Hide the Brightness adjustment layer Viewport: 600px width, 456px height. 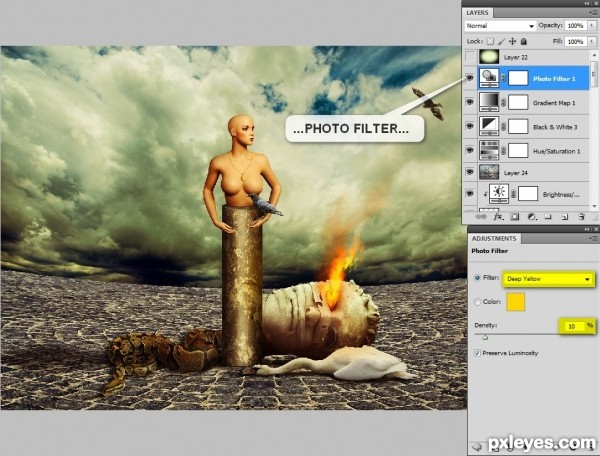(x=470, y=194)
